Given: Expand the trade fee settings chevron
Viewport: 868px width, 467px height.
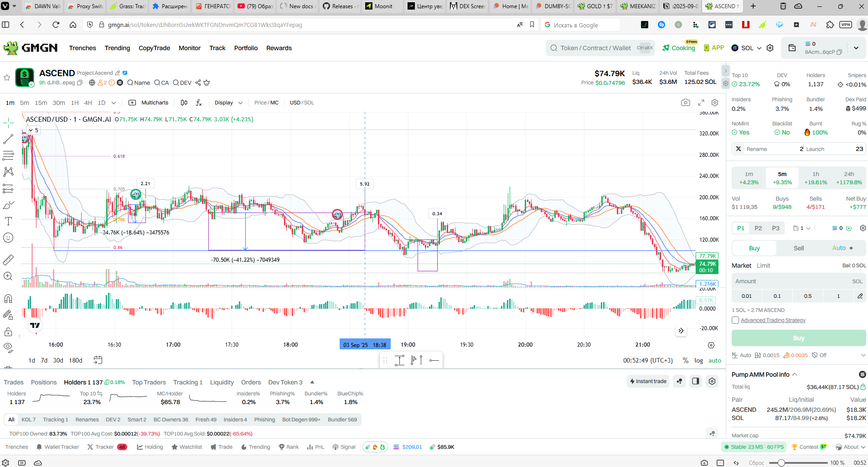Looking at the screenshot, I should (863, 355).
